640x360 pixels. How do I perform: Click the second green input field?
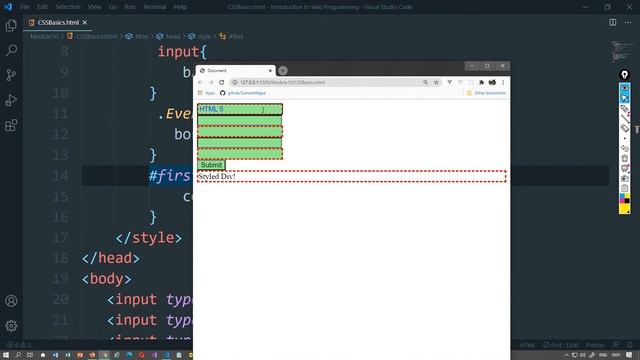240,120
